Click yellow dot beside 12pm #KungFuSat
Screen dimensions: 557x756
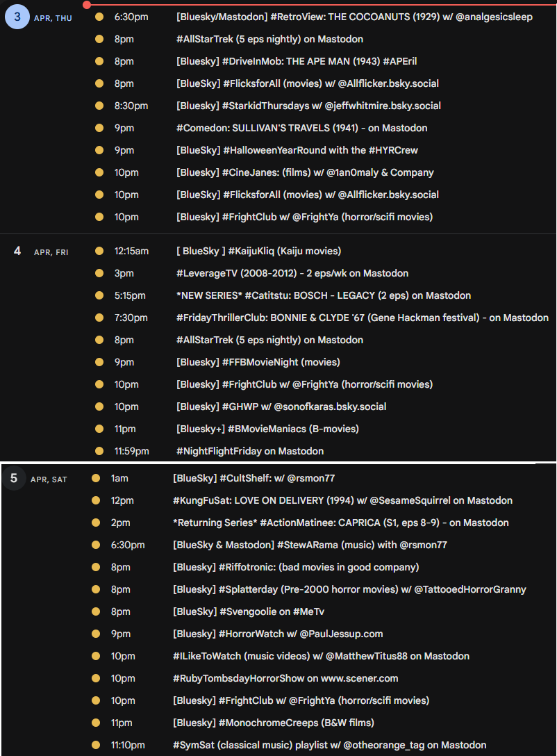pos(96,500)
